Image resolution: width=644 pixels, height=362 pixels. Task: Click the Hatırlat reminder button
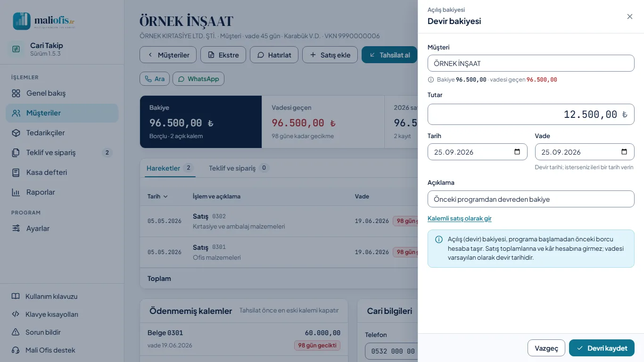coord(274,55)
